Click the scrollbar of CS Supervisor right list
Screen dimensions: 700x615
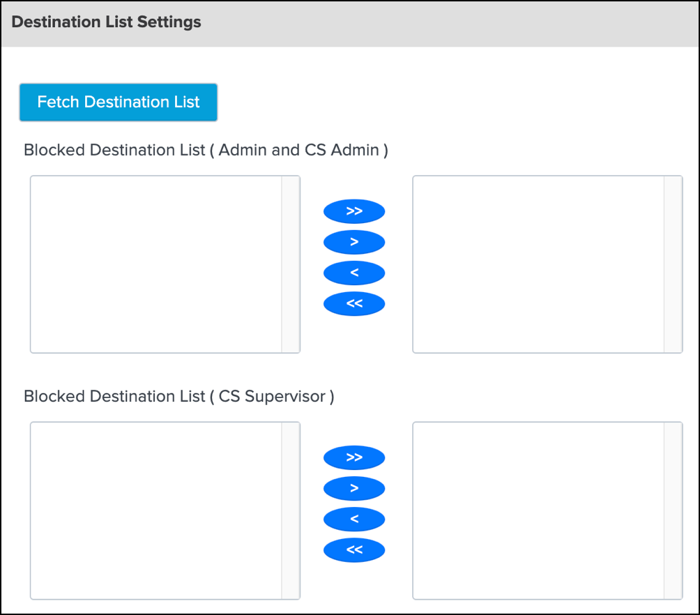[x=676, y=510]
